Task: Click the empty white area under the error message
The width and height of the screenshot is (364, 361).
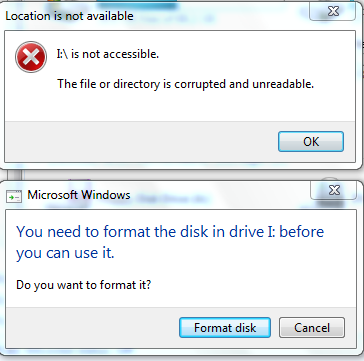Action: point(180,107)
